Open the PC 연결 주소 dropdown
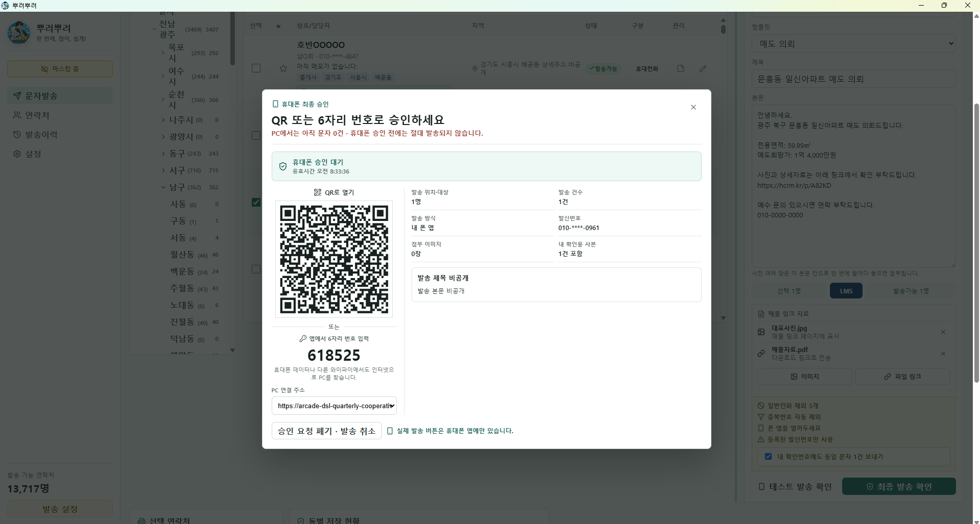Image resolution: width=980 pixels, height=524 pixels. tap(334, 406)
